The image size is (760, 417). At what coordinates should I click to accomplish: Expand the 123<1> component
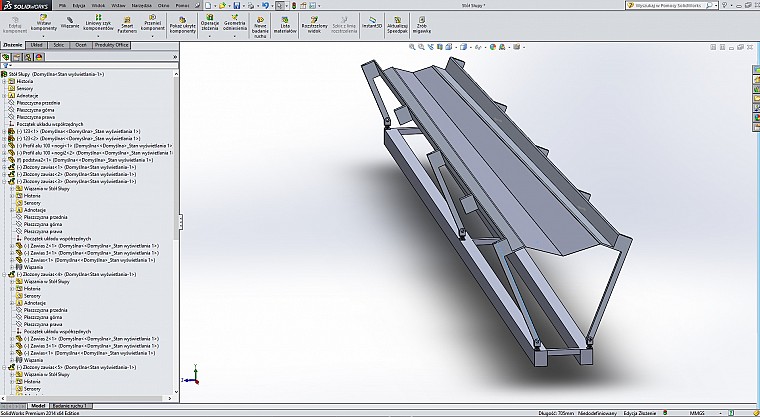pyautogui.click(x=4, y=131)
